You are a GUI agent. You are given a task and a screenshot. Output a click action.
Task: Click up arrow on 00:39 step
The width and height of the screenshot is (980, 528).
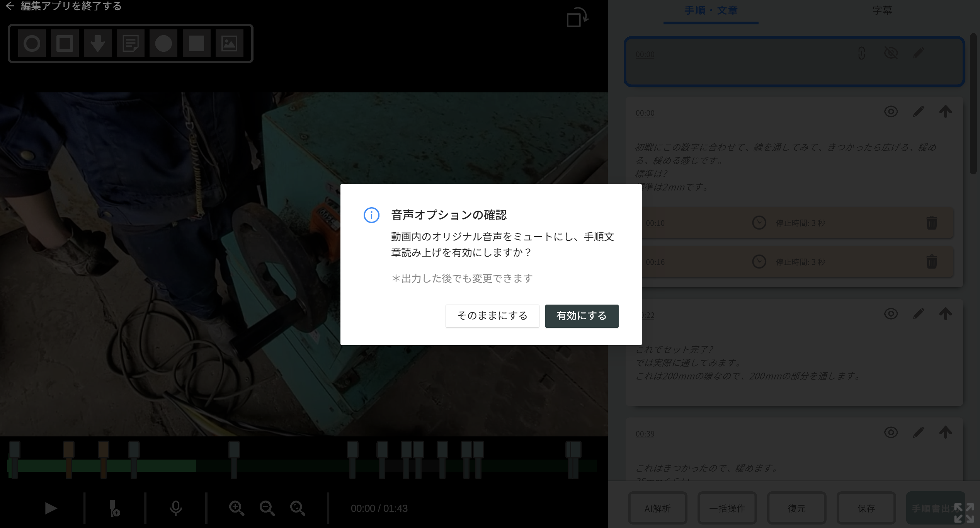[x=945, y=432]
